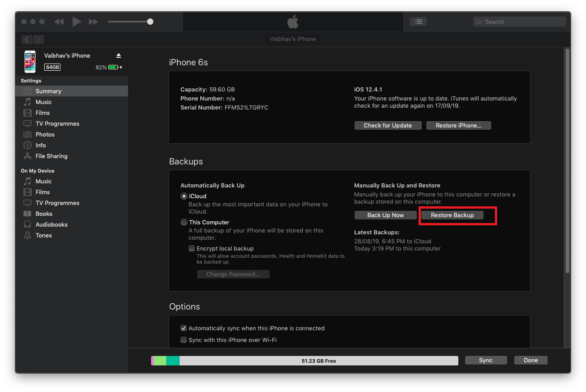This screenshot has width=586, height=392.
Task: Click the teal segment of storage bar
Action: [173, 360]
